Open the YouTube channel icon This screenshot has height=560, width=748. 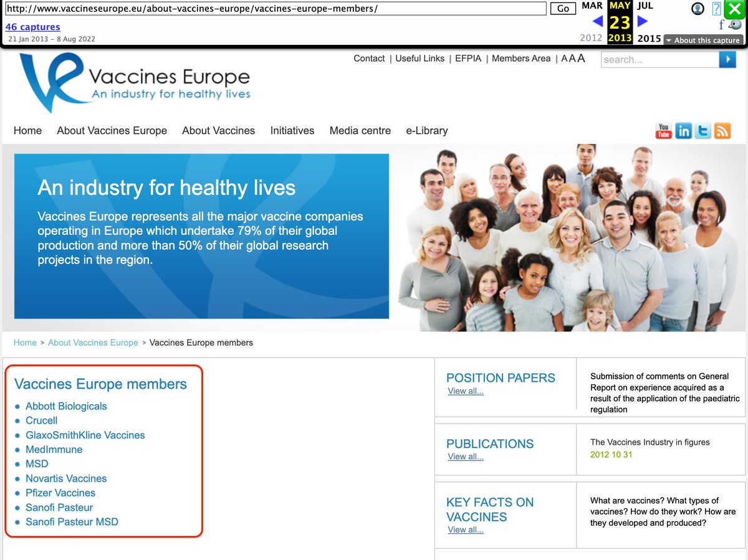[x=663, y=131]
